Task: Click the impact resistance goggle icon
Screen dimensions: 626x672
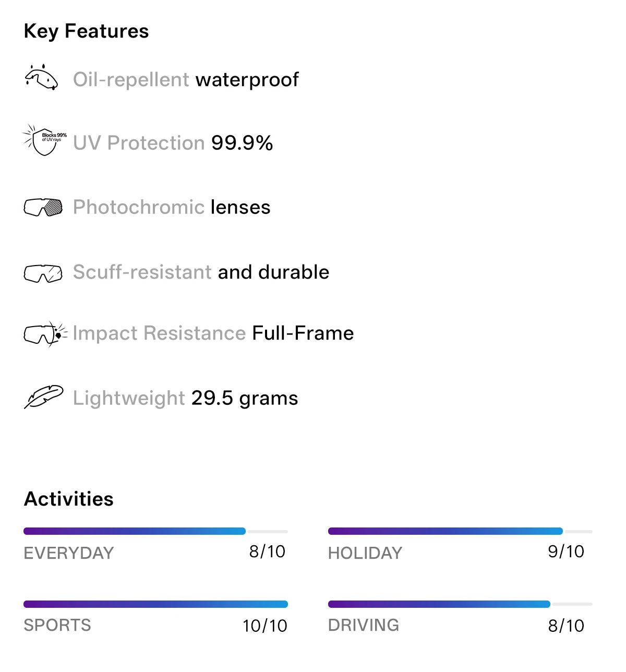Action: click(x=45, y=333)
